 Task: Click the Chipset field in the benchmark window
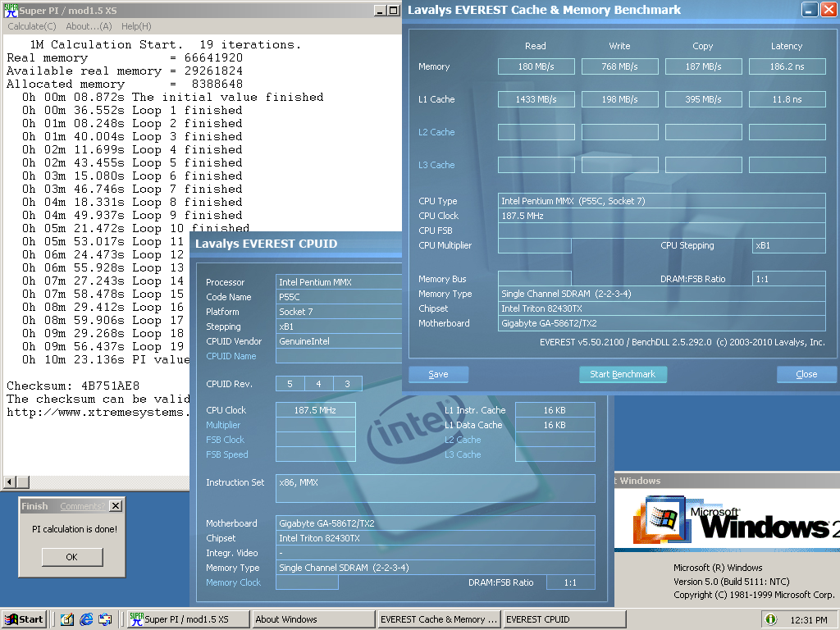pos(662,308)
